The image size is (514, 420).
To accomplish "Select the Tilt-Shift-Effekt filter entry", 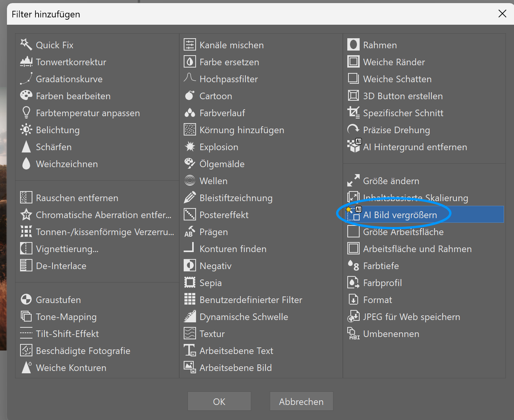I will click(67, 334).
